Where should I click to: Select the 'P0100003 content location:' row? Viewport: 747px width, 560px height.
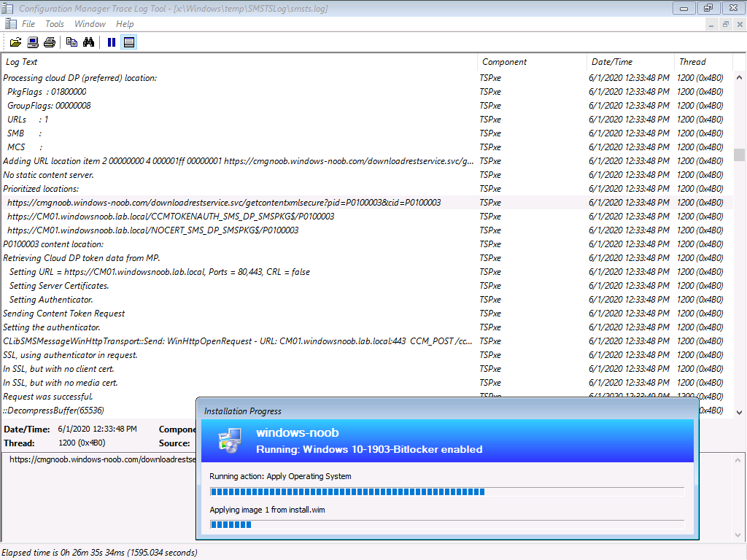click(x=367, y=244)
